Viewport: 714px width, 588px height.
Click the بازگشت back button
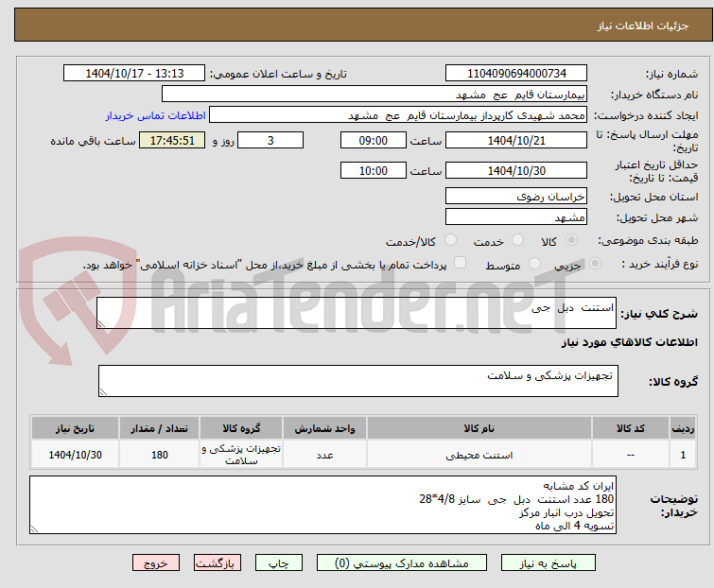coord(218,563)
